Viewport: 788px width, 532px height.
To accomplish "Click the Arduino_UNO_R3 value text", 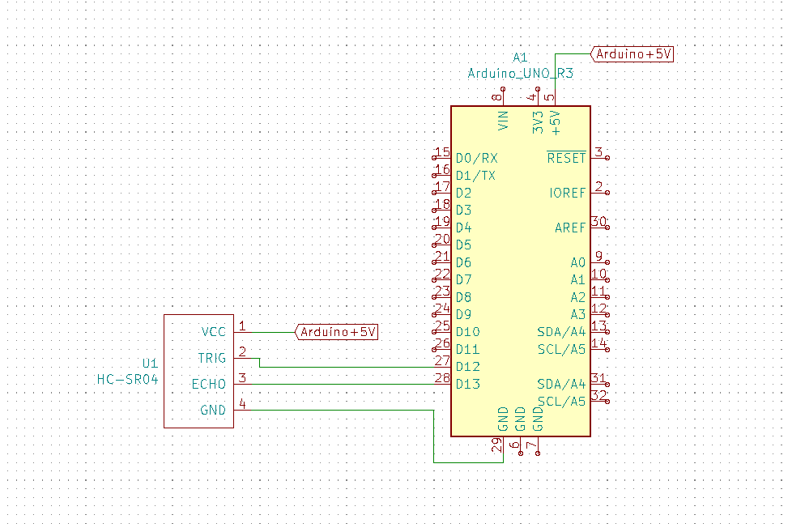I will (520, 74).
